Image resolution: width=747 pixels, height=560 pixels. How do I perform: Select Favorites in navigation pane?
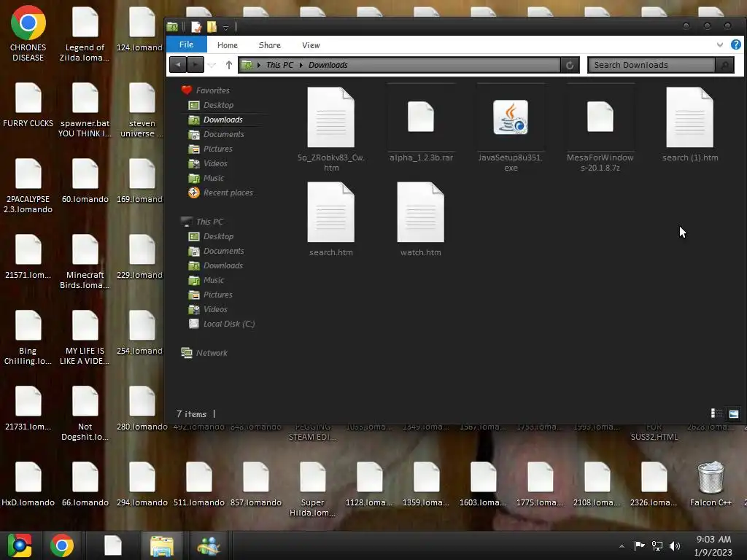205,90
